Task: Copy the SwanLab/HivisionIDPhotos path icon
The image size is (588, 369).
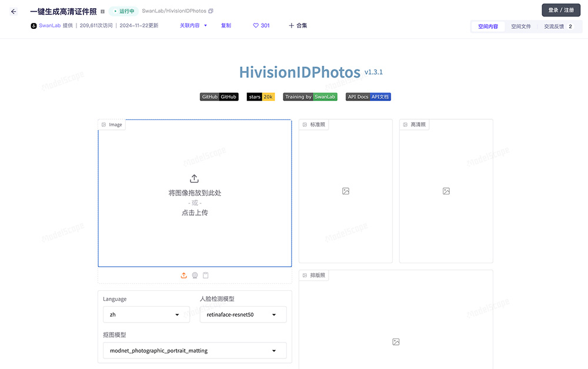Action: 211,11
